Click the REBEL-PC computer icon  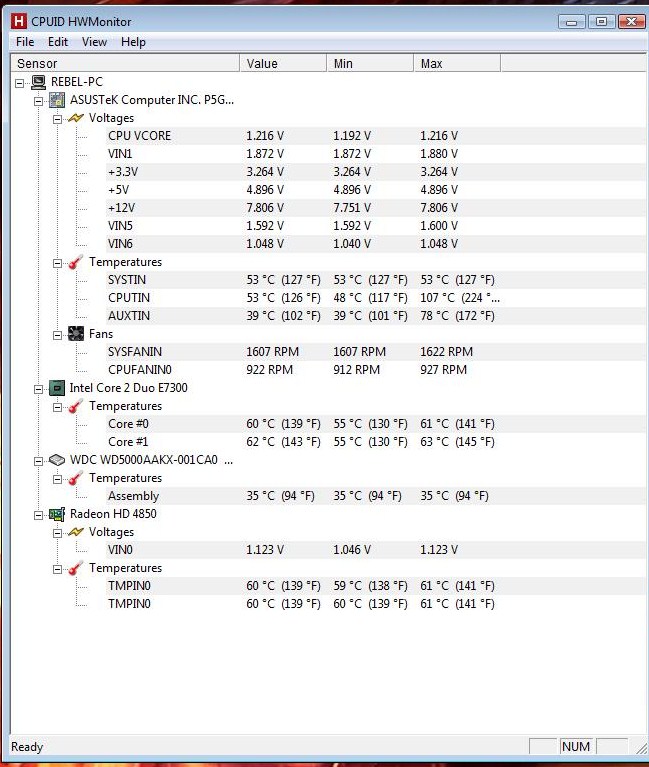click(x=38, y=82)
